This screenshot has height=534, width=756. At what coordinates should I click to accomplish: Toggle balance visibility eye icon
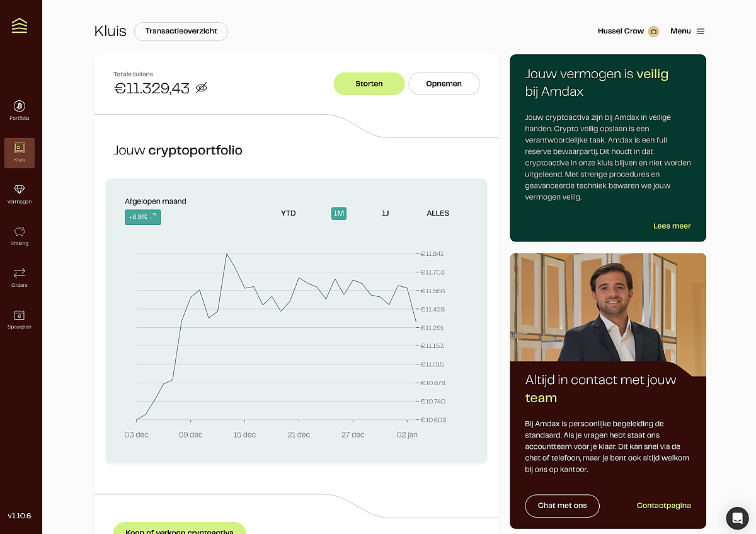coord(202,88)
